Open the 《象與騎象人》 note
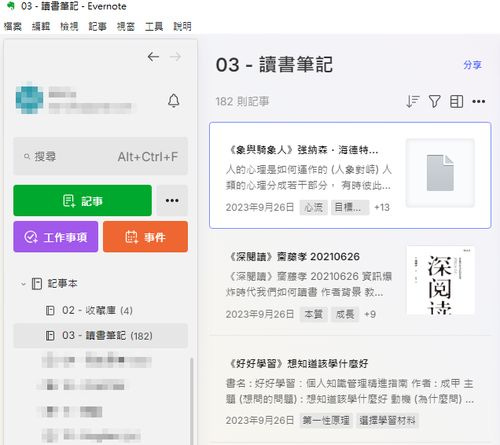This screenshot has height=445, width=500. click(x=350, y=175)
